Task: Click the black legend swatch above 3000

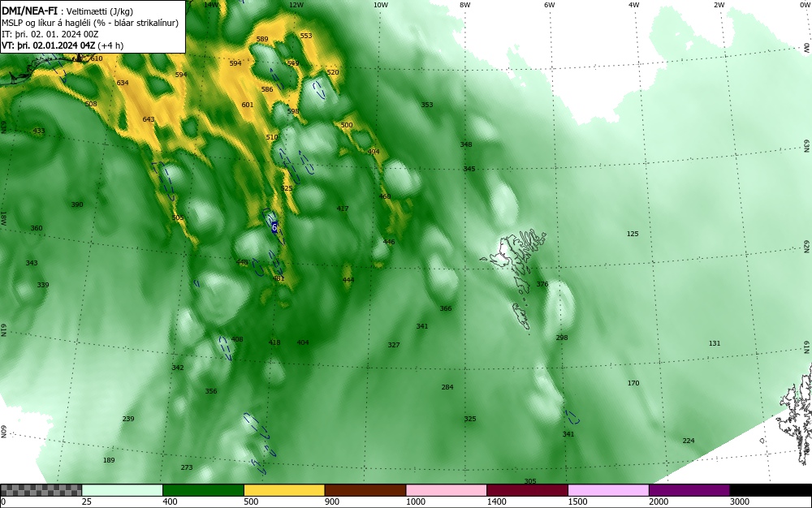Action: (x=771, y=490)
